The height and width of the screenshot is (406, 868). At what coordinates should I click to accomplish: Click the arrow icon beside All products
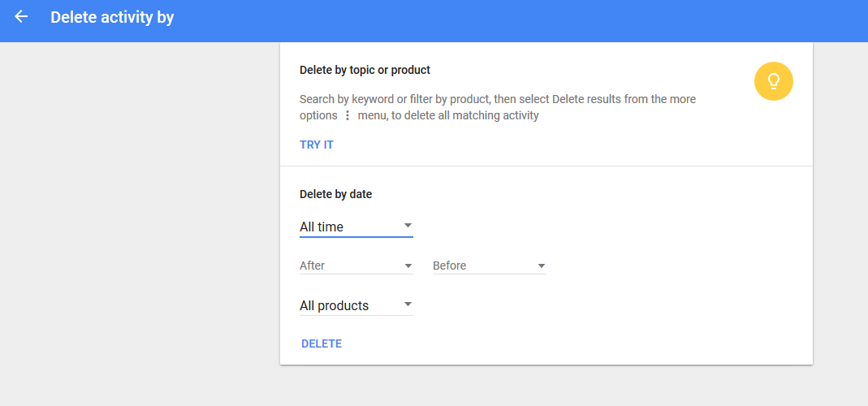click(x=408, y=304)
